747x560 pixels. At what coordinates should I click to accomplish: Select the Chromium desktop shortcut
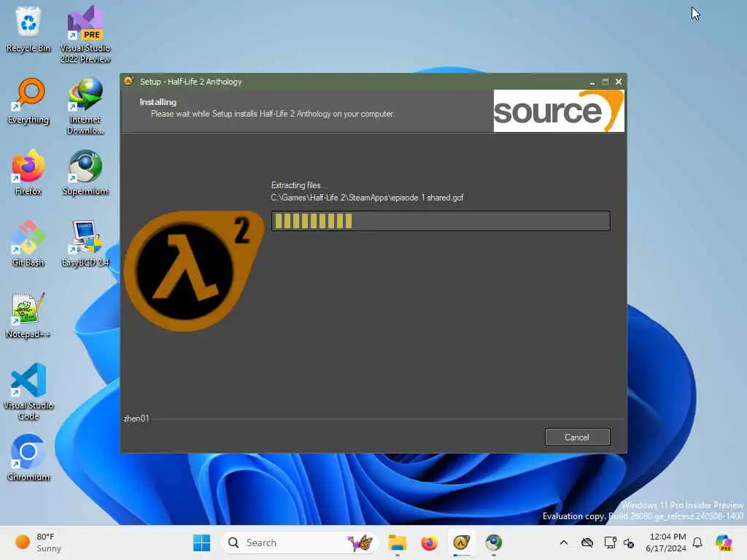[x=28, y=458]
